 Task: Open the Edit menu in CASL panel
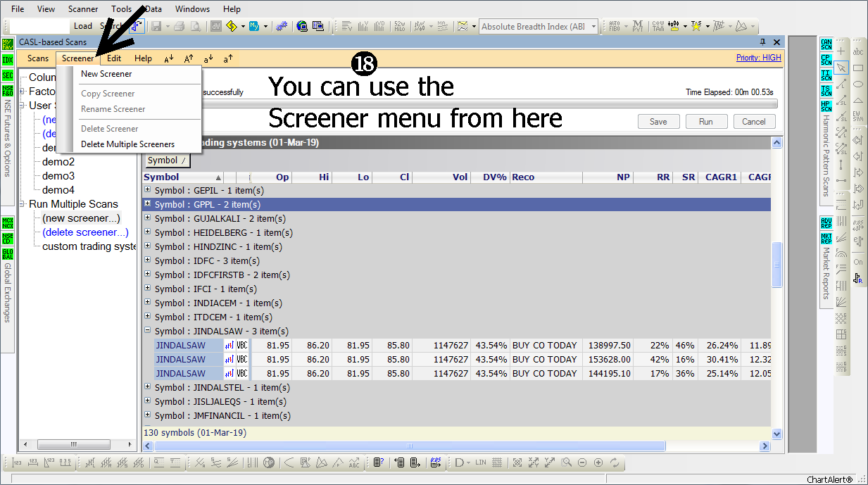114,58
